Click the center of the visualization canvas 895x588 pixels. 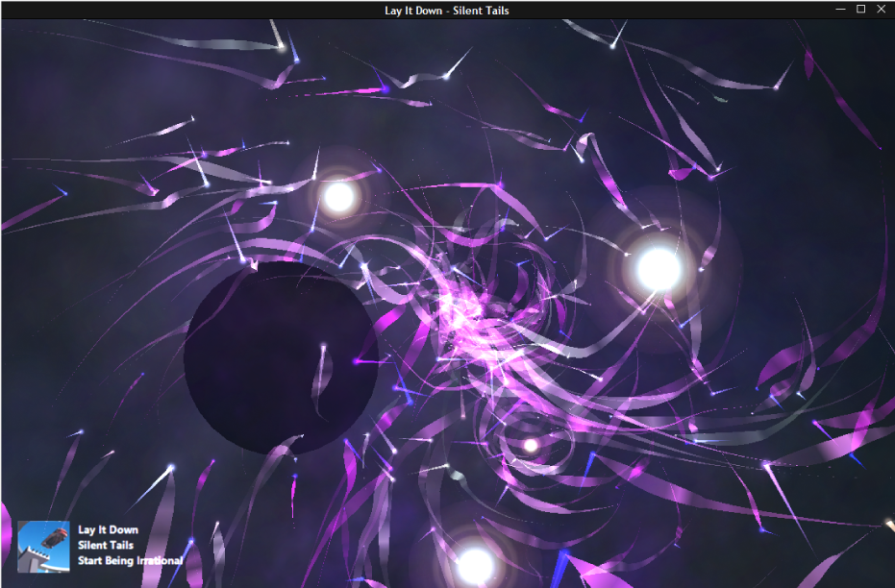pos(447,303)
